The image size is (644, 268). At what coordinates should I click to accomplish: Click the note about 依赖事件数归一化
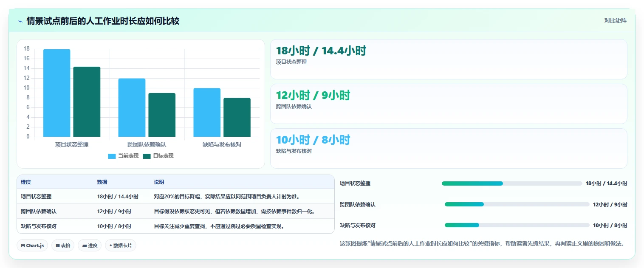234,211
